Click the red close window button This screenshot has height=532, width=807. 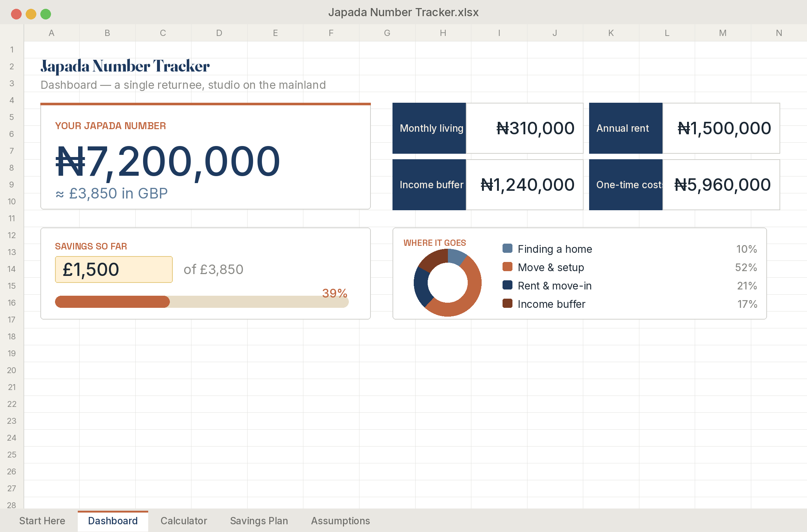[x=16, y=14]
